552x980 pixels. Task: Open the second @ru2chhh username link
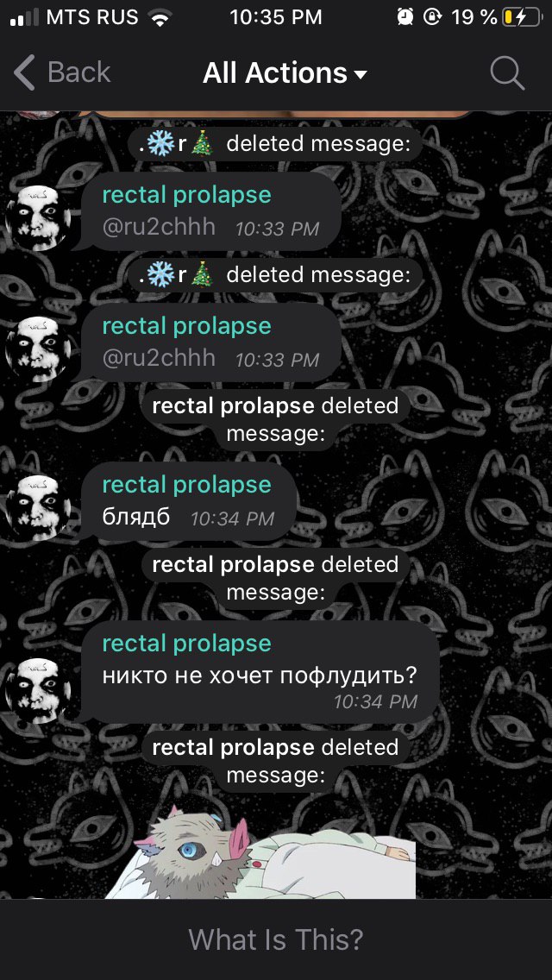coord(159,358)
